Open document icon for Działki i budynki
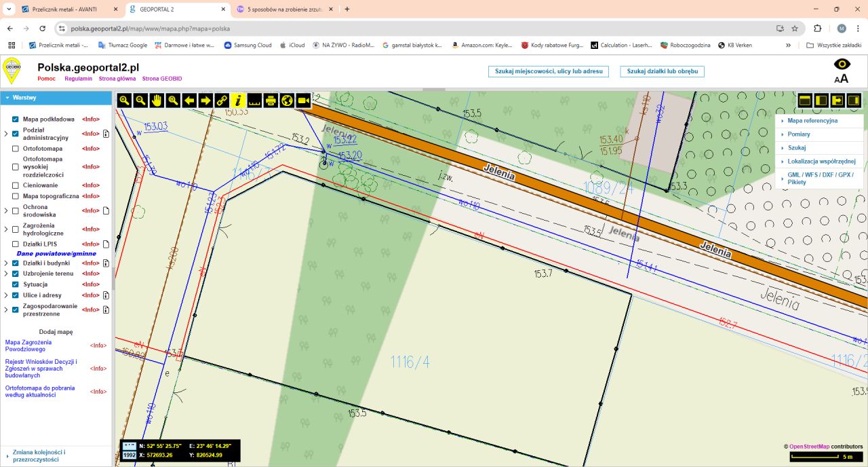 point(106,263)
